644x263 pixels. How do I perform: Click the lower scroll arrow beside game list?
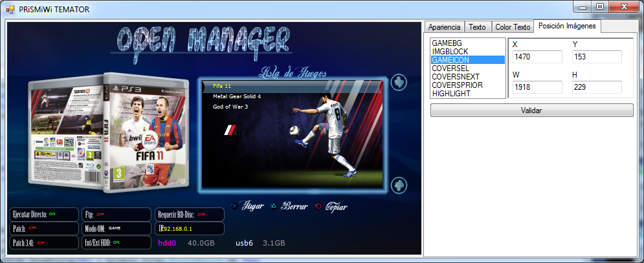tap(399, 185)
